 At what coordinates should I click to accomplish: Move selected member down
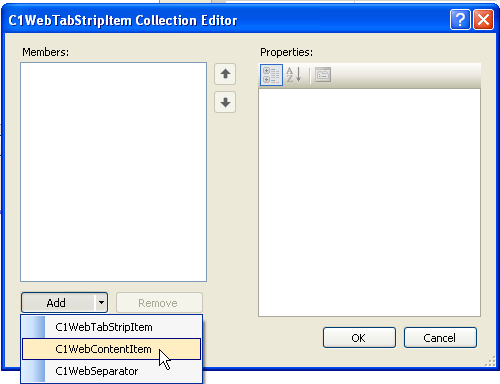coord(225,102)
